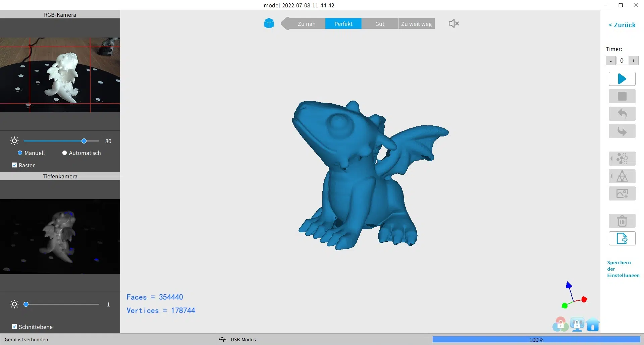Image resolution: width=644 pixels, height=345 pixels.
Task: Select the Manuell radio button
Action: pos(20,153)
